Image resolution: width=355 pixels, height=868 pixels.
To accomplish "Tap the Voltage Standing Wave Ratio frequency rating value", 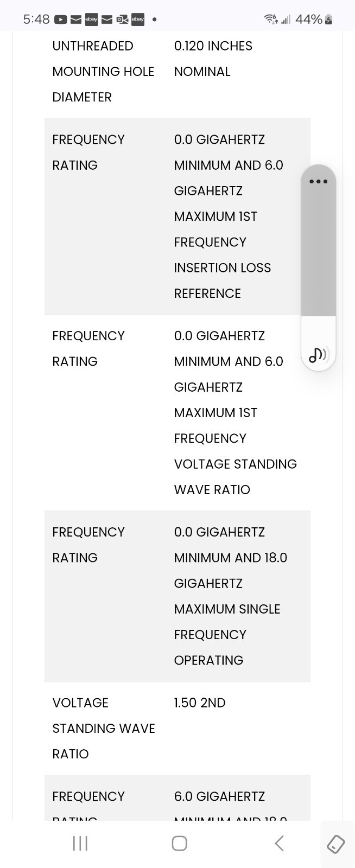I will pyautogui.click(x=236, y=413).
